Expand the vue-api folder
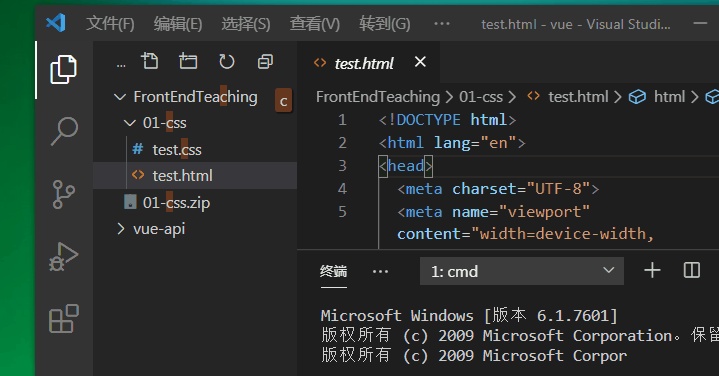Viewport: 719px width, 376px height. pos(121,228)
